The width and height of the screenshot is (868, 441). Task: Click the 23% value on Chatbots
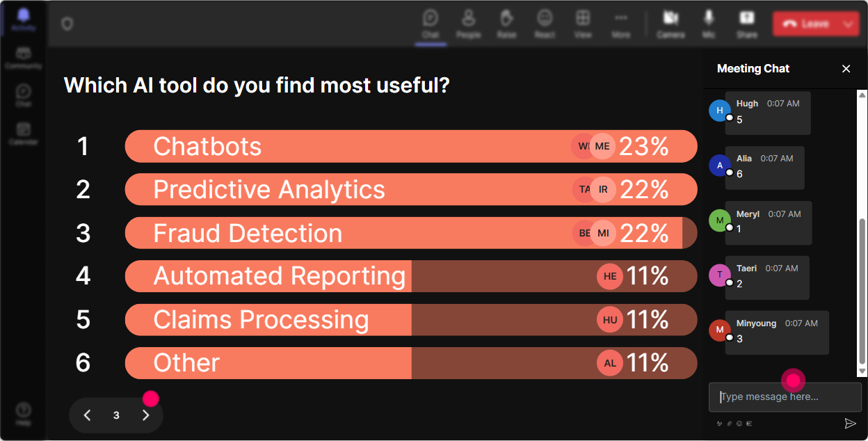(x=644, y=146)
